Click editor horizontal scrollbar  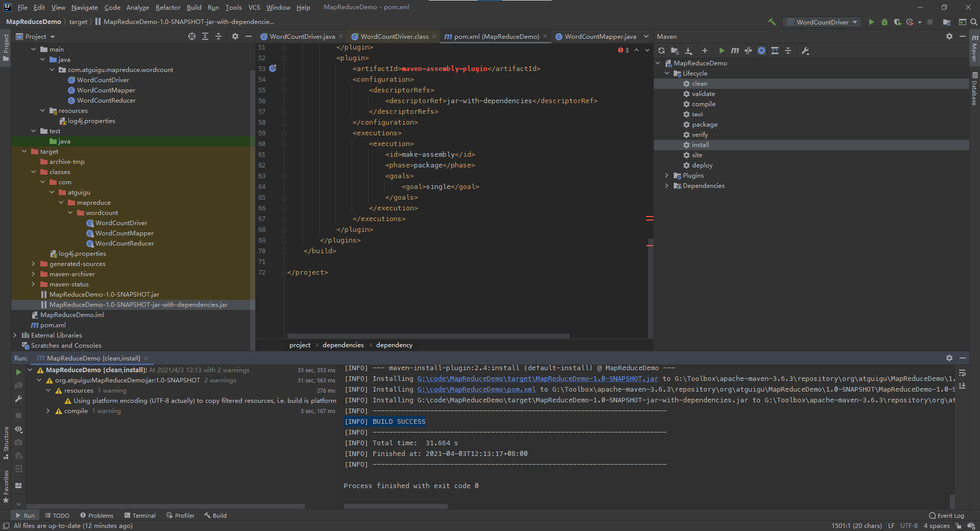[x=428, y=335]
